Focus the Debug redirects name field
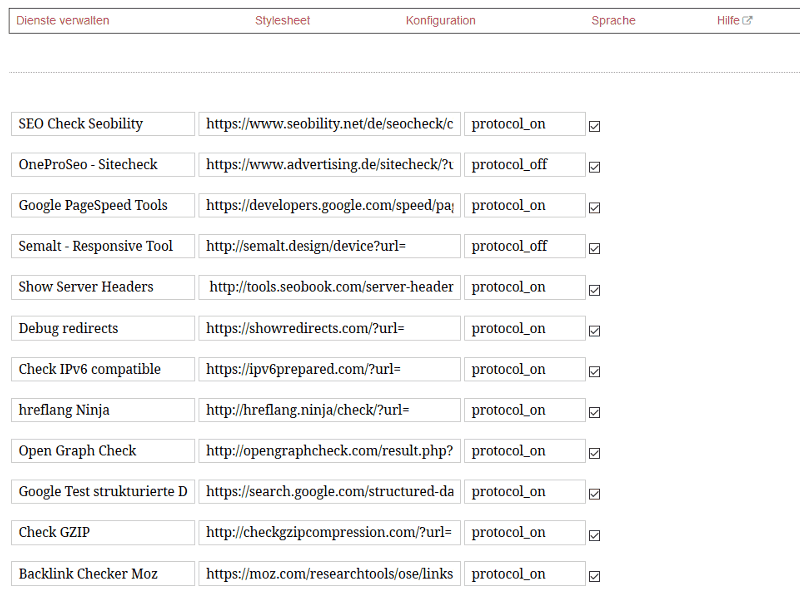This screenshot has height=600, width=800. 103,328
